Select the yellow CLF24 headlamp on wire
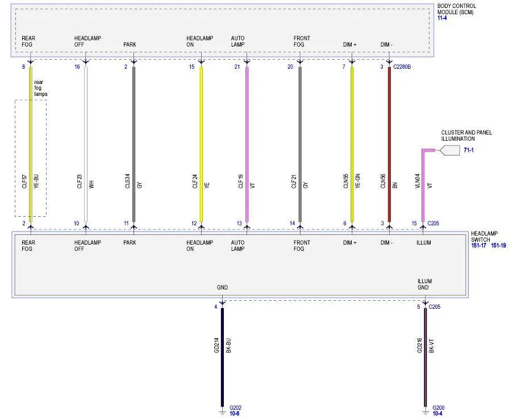Screen dimensions: 513x420 201,144
